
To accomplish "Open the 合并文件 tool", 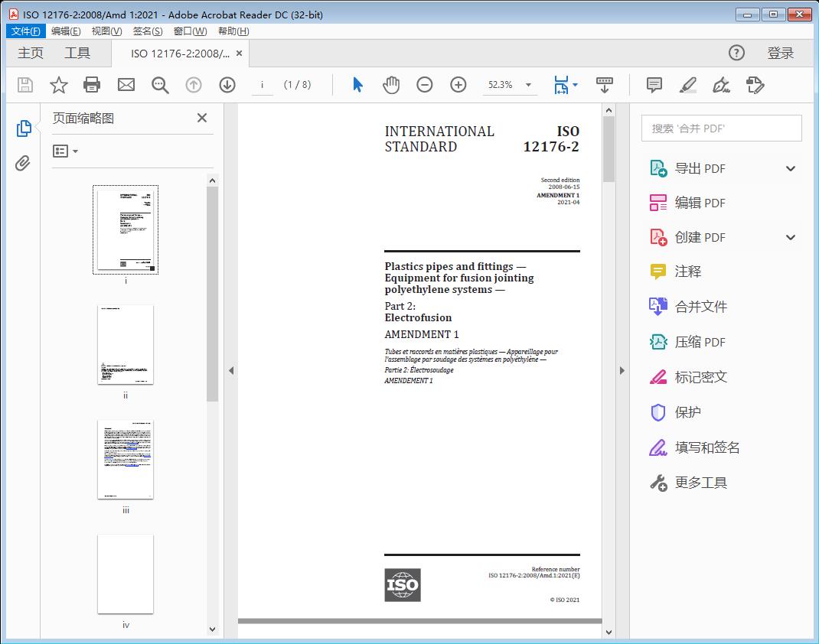I will tap(700, 307).
